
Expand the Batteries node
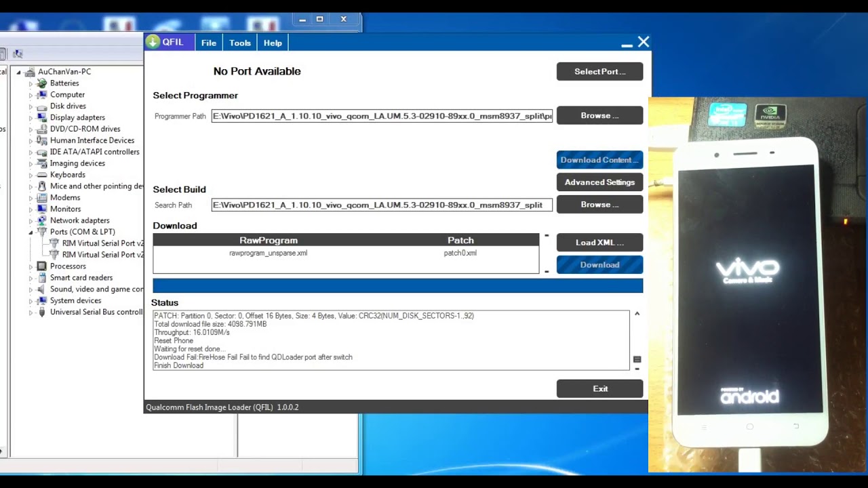click(31, 83)
